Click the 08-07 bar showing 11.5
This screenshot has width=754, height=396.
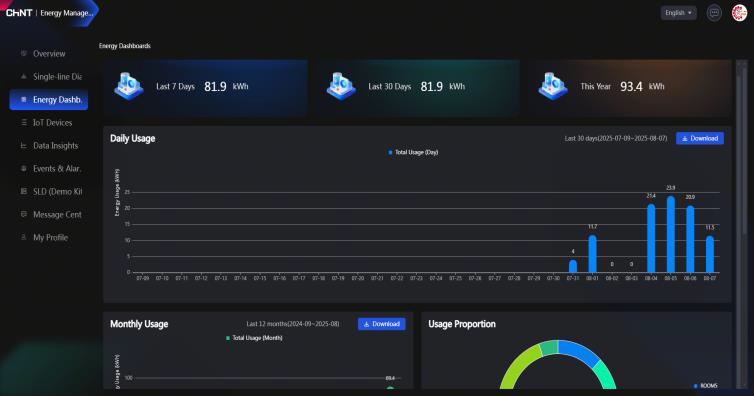coord(710,254)
